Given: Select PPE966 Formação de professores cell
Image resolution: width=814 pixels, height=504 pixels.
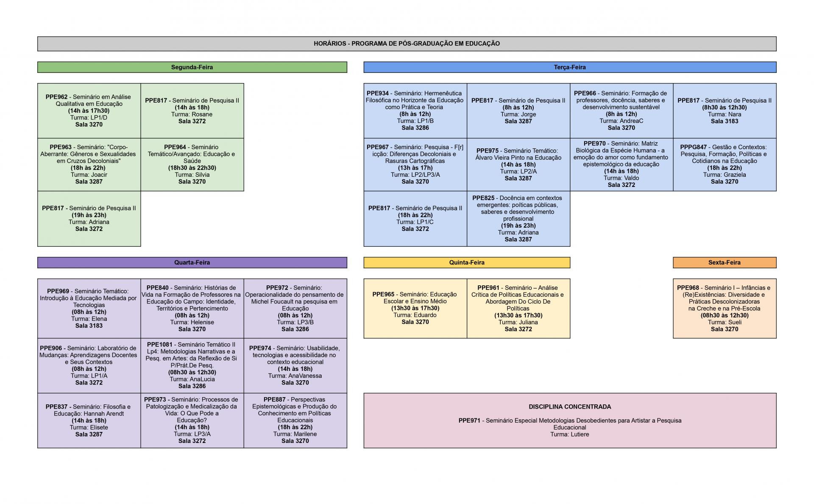Looking at the screenshot, I should pyautogui.click(x=621, y=111).
